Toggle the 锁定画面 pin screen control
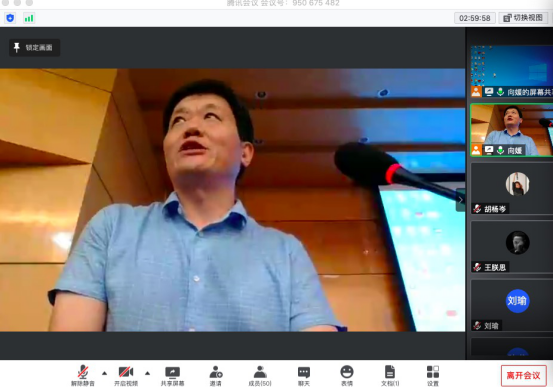 [x=34, y=48]
